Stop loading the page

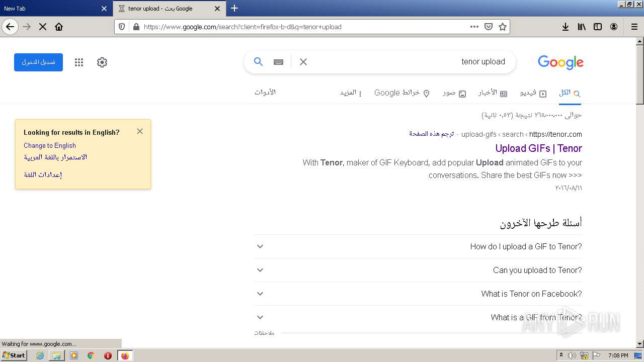[x=43, y=27]
